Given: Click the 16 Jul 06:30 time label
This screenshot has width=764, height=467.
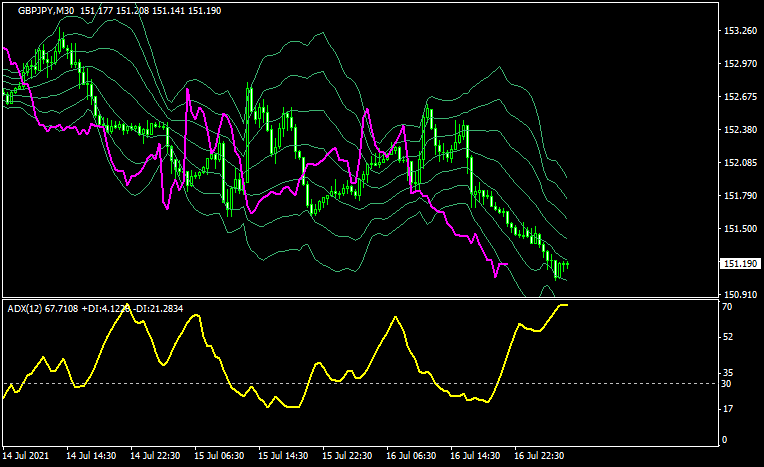Looking at the screenshot, I should (411, 456).
